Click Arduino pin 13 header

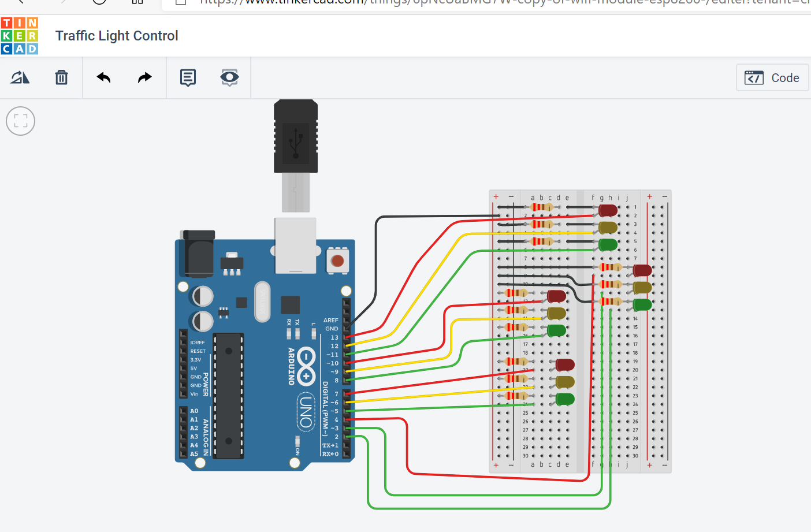(347, 337)
